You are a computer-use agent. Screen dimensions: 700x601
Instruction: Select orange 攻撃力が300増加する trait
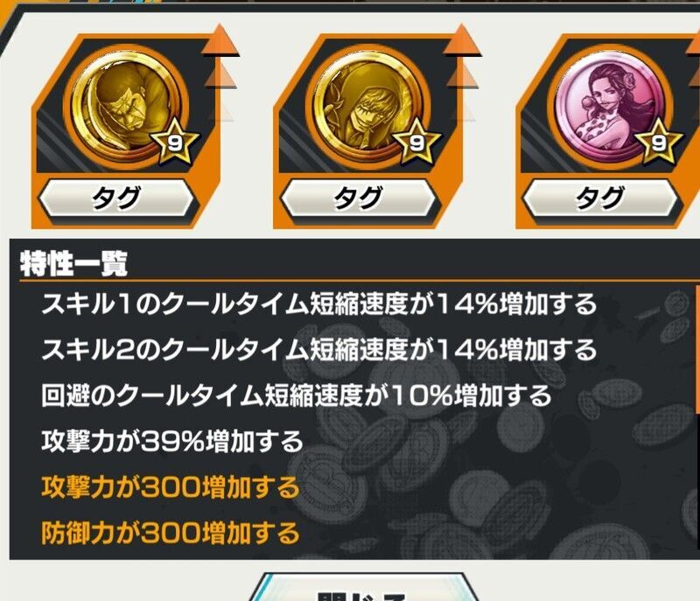170,487
